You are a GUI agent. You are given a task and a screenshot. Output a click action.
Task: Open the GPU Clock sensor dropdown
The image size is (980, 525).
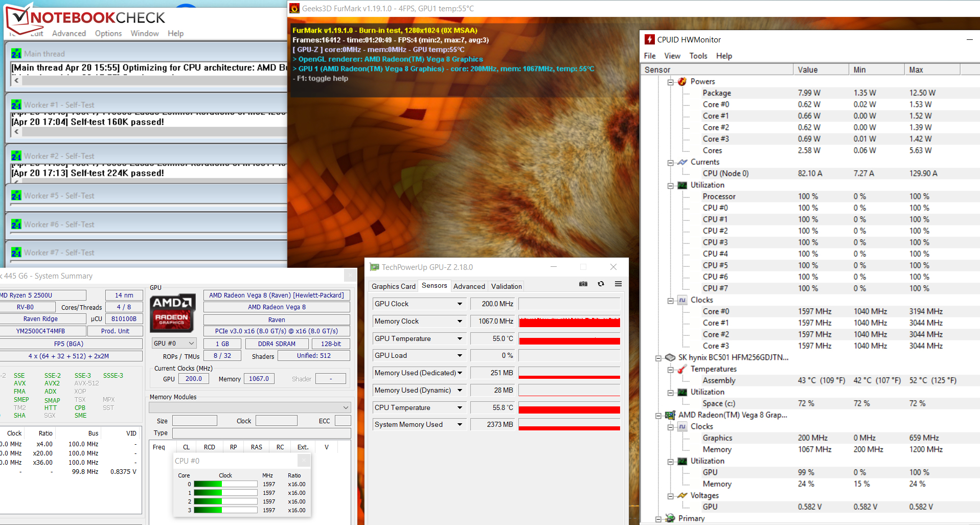coord(460,304)
